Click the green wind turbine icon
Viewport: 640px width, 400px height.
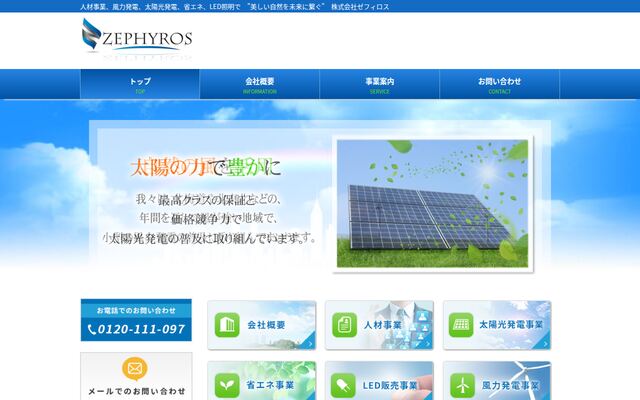(x=462, y=385)
